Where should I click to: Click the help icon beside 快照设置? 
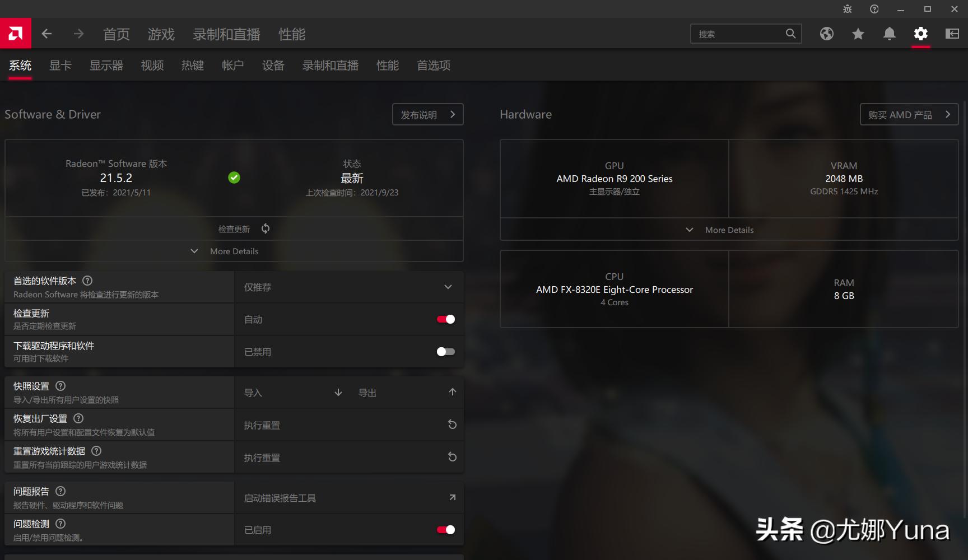61,386
